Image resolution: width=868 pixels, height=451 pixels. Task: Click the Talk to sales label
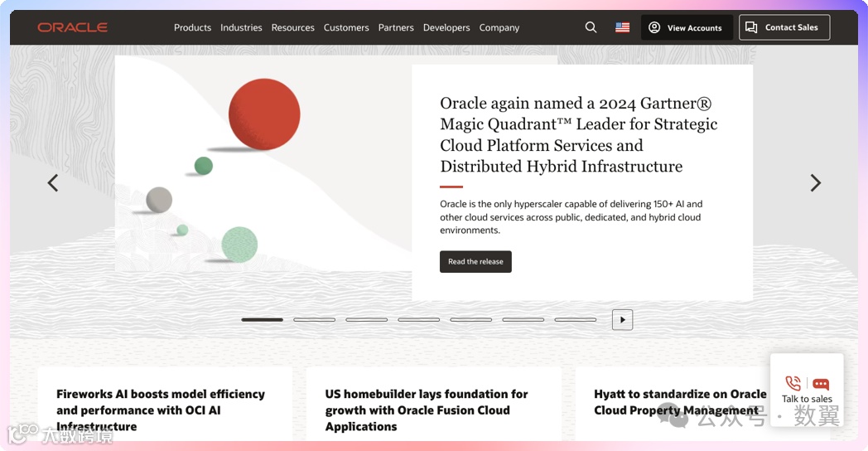807,399
